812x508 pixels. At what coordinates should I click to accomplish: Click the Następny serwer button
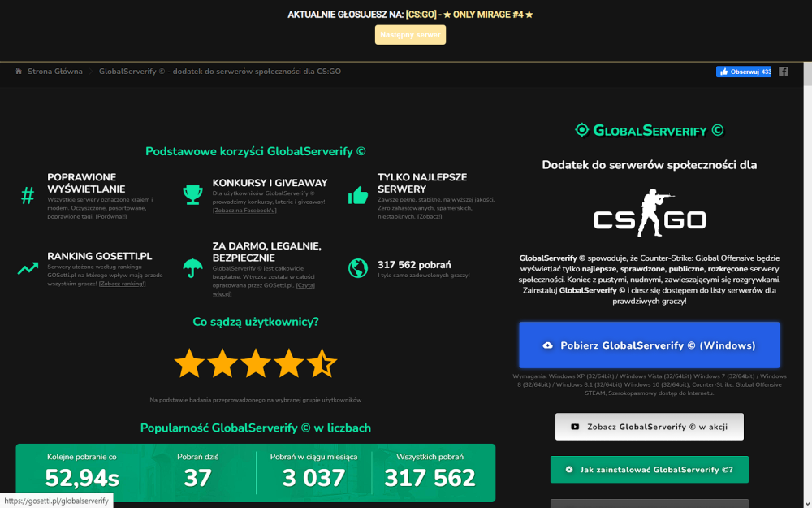[x=410, y=35]
